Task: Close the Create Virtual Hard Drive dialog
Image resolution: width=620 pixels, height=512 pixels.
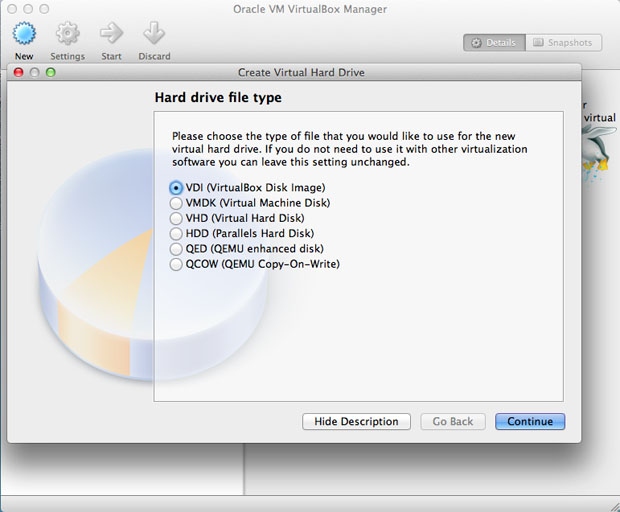Action: tap(19, 72)
